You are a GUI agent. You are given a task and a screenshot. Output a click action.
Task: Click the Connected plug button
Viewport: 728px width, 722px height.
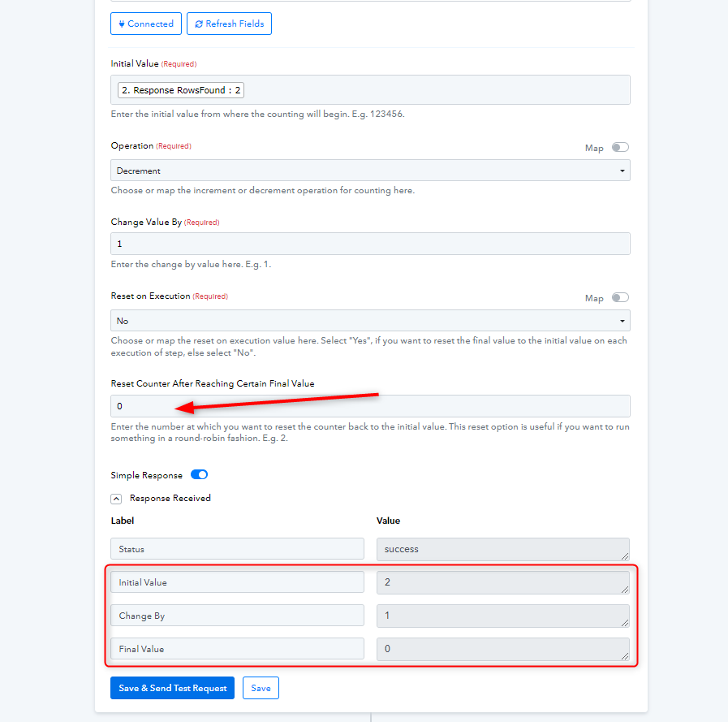(146, 24)
